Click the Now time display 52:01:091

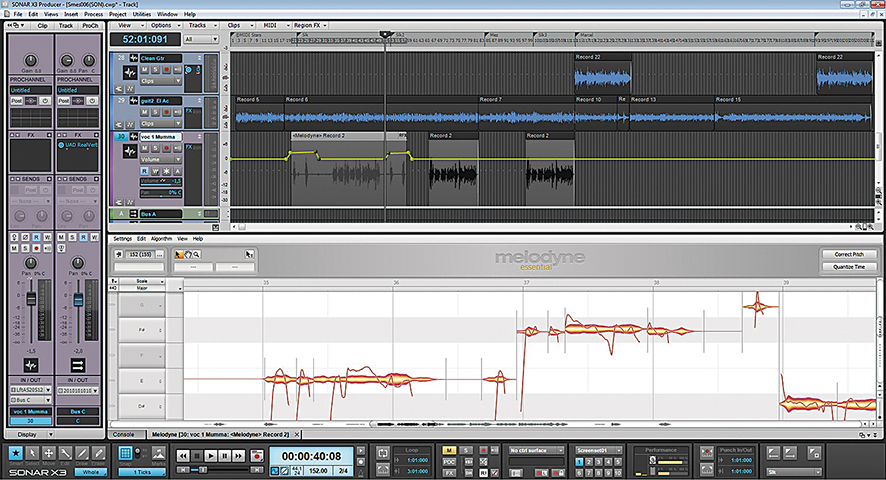click(145, 40)
